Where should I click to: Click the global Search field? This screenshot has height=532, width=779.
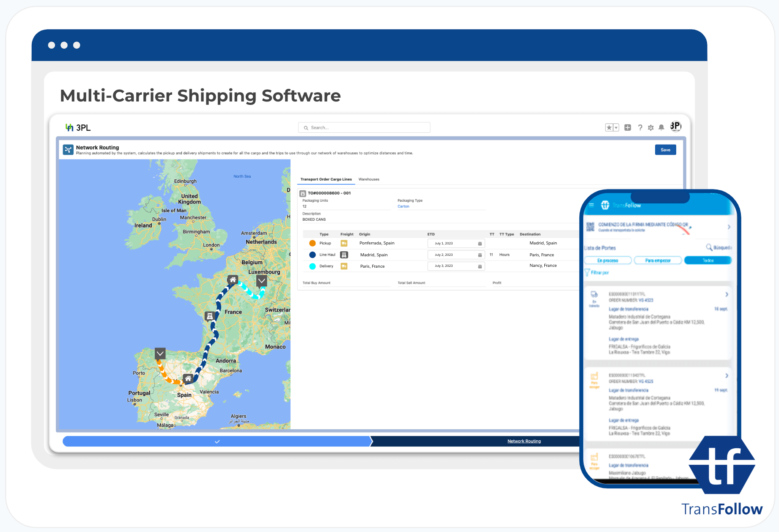click(364, 127)
